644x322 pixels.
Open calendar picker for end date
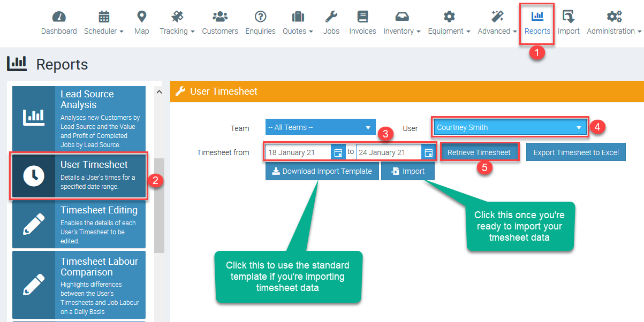428,152
